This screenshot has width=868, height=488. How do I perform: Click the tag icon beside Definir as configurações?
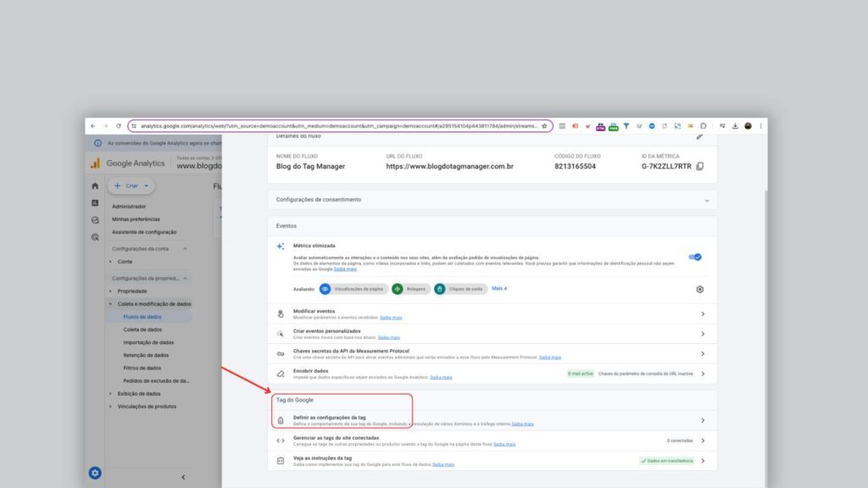[281, 420]
